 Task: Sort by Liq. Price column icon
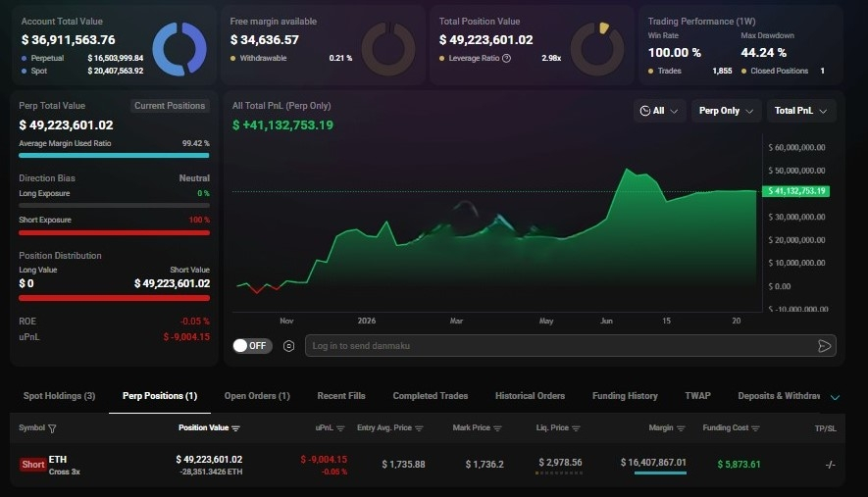tap(577, 428)
